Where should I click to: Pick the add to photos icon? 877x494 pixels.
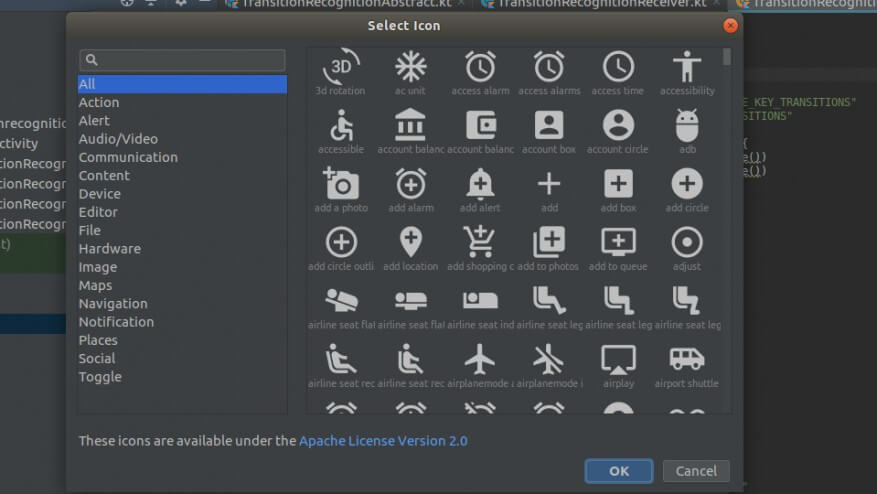tap(549, 242)
